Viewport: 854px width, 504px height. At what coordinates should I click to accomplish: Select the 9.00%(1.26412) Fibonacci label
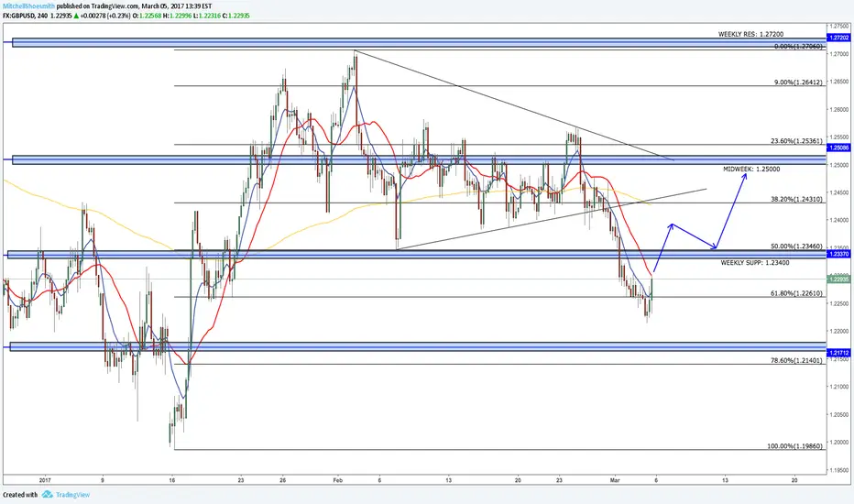(798, 82)
